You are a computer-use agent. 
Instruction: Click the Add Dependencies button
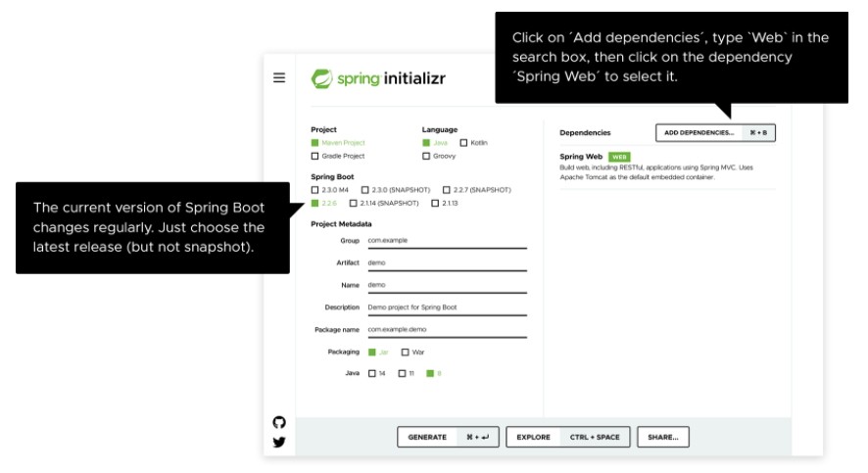click(716, 133)
